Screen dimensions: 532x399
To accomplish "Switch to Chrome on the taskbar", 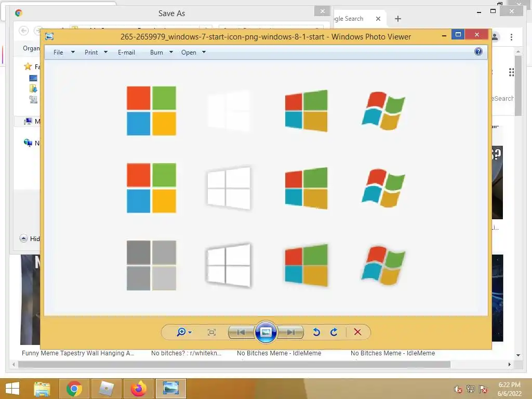I will click(74, 389).
